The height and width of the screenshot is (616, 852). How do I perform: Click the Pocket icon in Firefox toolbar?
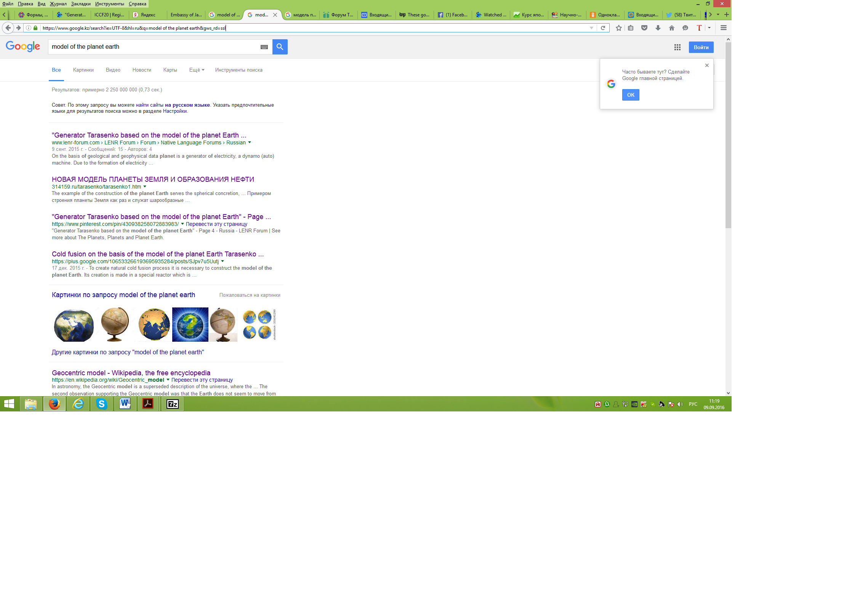tap(644, 28)
